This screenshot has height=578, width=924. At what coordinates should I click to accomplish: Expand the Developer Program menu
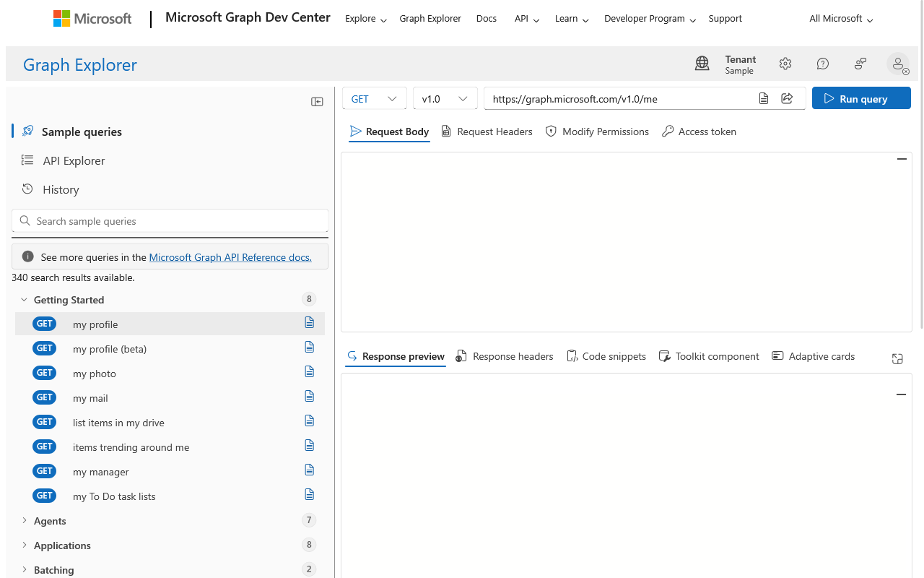(650, 19)
